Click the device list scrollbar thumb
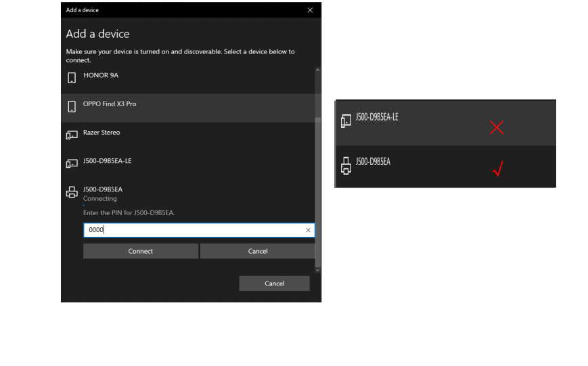This screenshot has height=366, width=588. tap(317, 191)
